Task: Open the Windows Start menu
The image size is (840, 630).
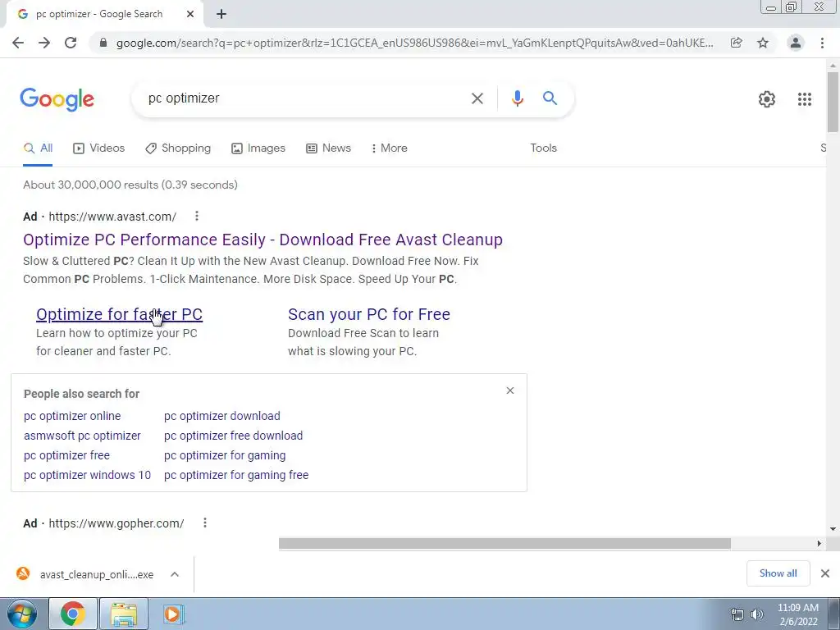Action: (21, 614)
